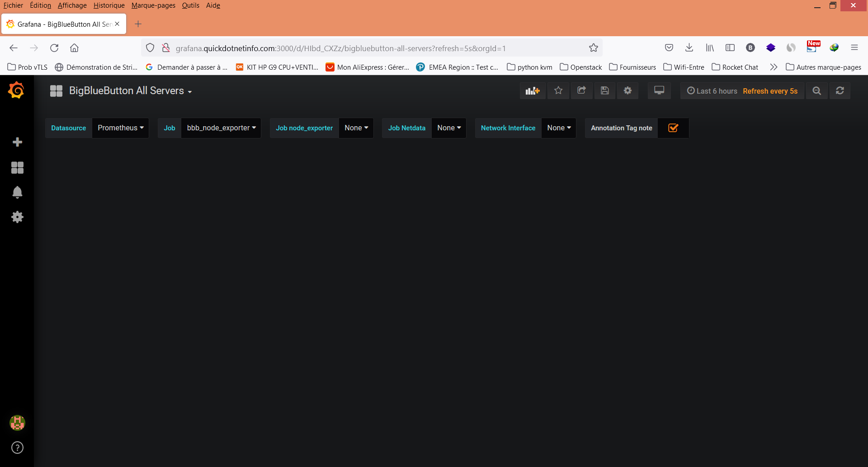Image resolution: width=868 pixels, height=467 pixels.
Task: Open the Create menu in the sidebar
Action: tap(17, 142)
